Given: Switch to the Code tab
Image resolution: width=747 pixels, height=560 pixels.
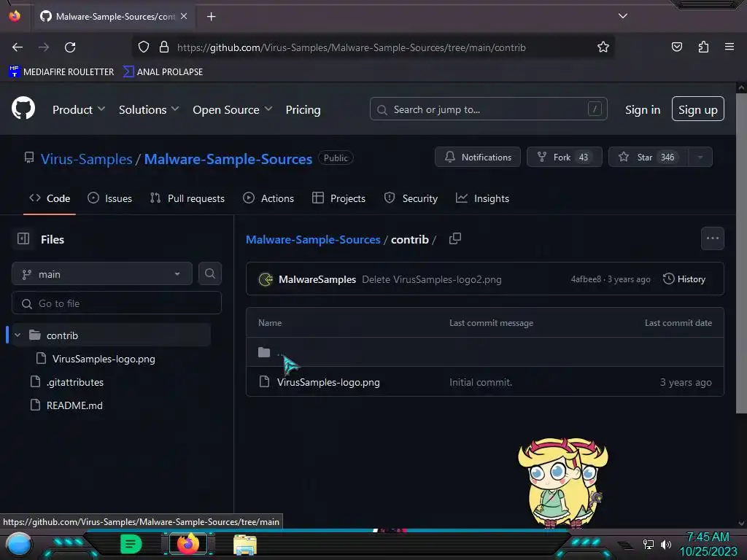Looking at the screenshot, I should point(50,198).
